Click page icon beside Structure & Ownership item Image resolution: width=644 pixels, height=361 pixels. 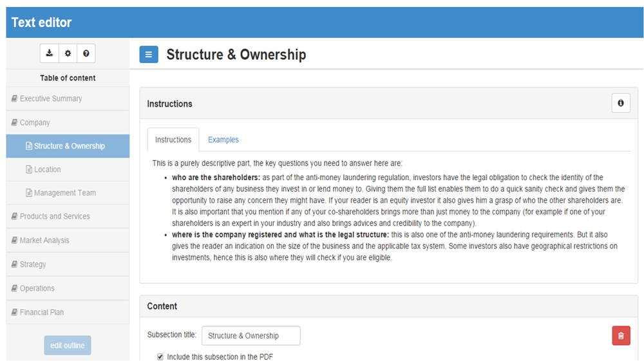(29, 146)
